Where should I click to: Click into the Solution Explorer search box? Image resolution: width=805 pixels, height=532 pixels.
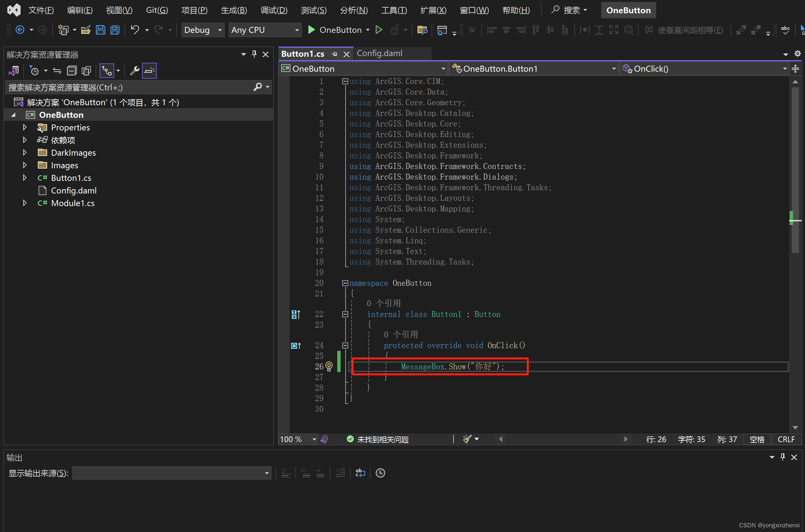pos(129,88)
